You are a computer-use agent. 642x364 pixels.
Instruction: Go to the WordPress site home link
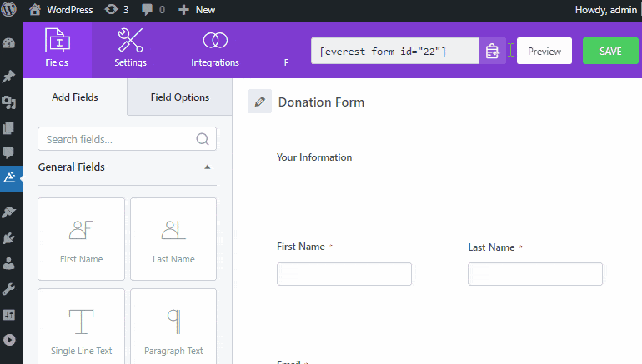coord(61,10)
